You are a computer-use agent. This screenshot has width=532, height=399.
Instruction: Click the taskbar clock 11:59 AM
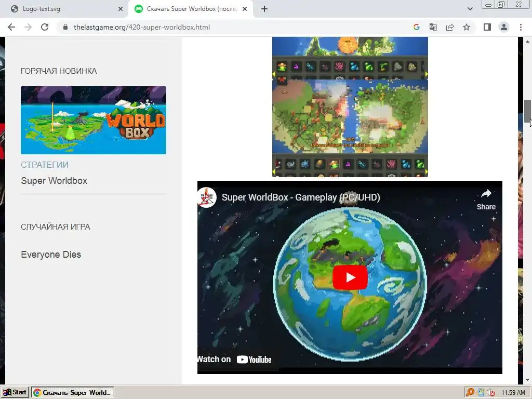coord(513,393)
